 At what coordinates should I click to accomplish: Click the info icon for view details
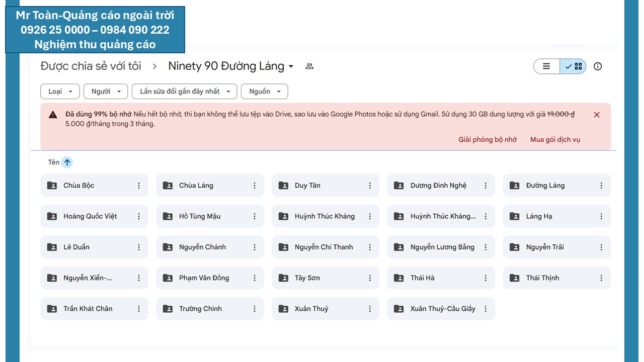click(x=598, y=66)
